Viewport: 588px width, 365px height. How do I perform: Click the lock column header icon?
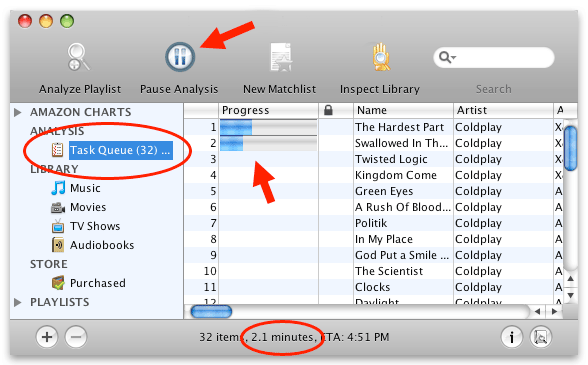coord(328,110)
